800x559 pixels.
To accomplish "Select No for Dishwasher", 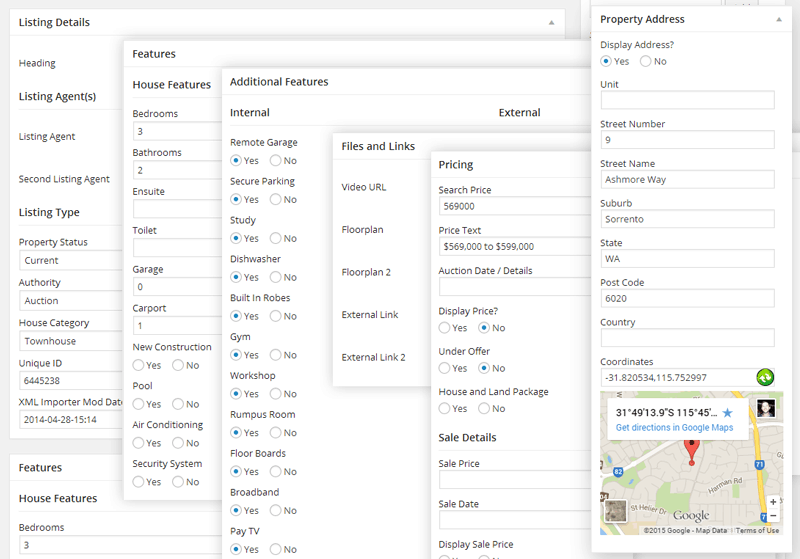I will pyautogui.click(x=276, y=277).
